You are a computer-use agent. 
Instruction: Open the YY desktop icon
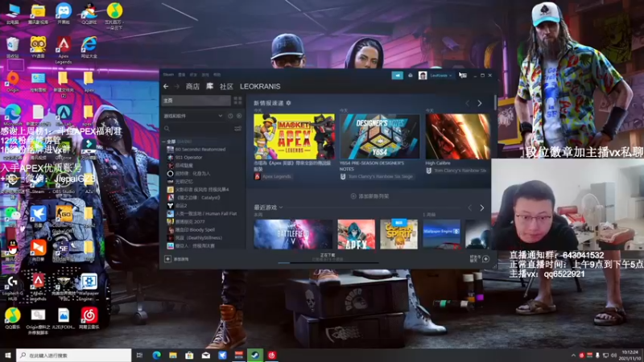click(x=38, y=47)
